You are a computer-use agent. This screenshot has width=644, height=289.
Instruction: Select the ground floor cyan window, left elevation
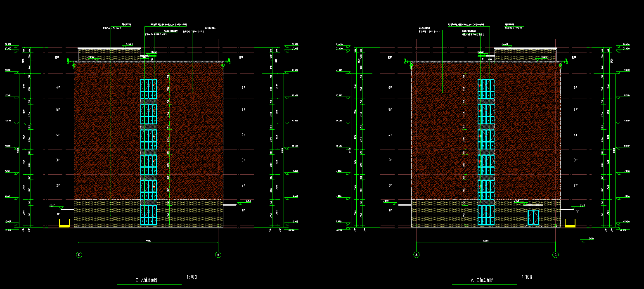coord(149,215)
